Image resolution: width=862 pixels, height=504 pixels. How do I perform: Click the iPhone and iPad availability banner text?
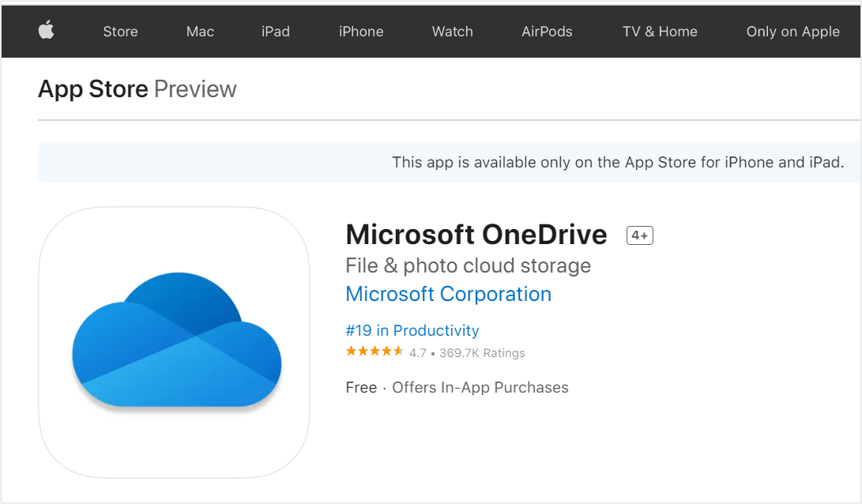[618, 162]
